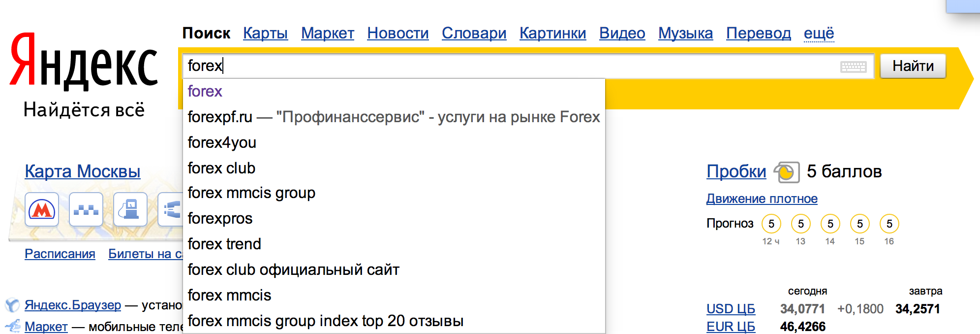The image size is (980, 334).
Task: Click the EUR rate value 46,4266
Action: (802, 327)
